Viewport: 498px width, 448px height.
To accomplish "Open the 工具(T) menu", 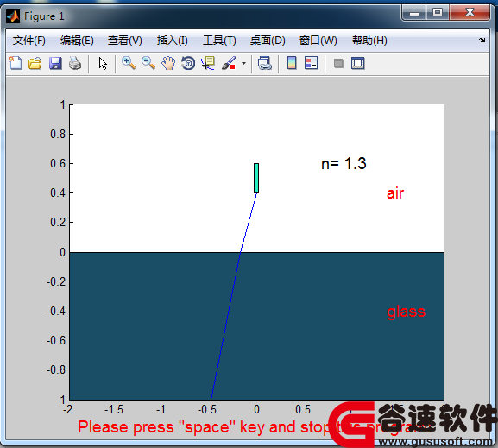I will [219, 41].
